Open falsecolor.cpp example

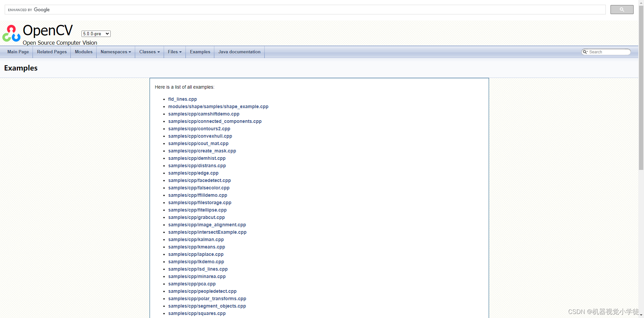(199, 188)
